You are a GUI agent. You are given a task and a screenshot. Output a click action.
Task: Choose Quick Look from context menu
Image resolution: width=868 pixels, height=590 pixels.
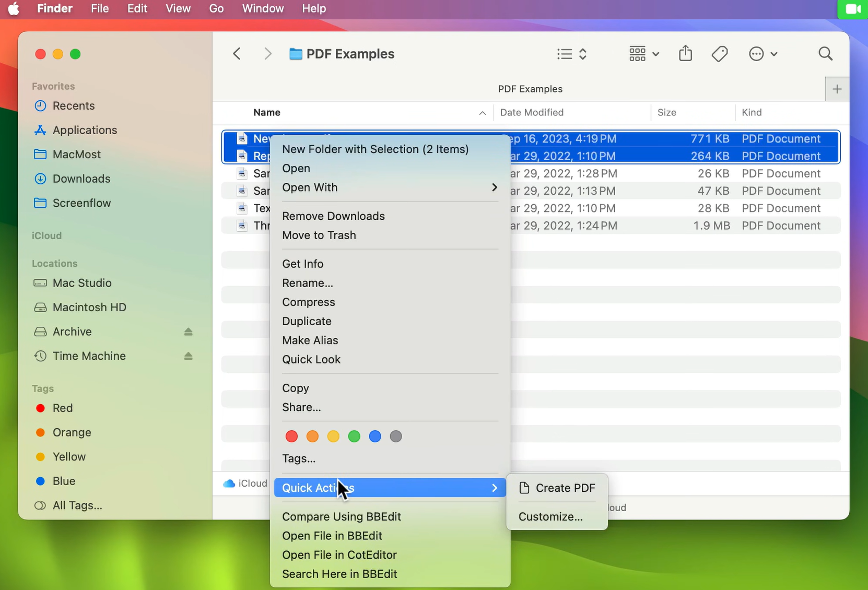(390, 360)
